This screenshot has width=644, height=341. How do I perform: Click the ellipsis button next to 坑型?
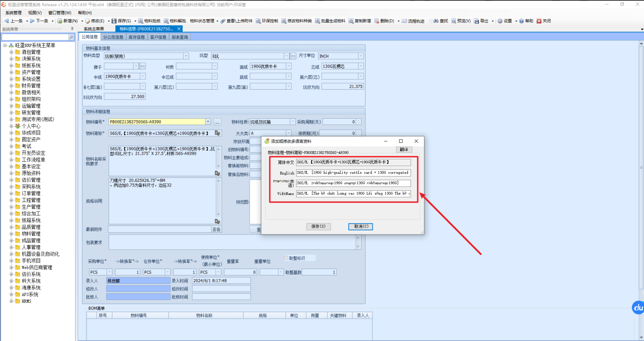tap(293, 56)
